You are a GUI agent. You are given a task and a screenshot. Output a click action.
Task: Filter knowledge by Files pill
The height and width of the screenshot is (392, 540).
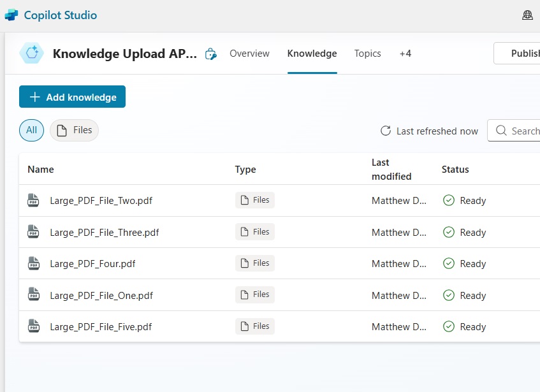point(74,130)
